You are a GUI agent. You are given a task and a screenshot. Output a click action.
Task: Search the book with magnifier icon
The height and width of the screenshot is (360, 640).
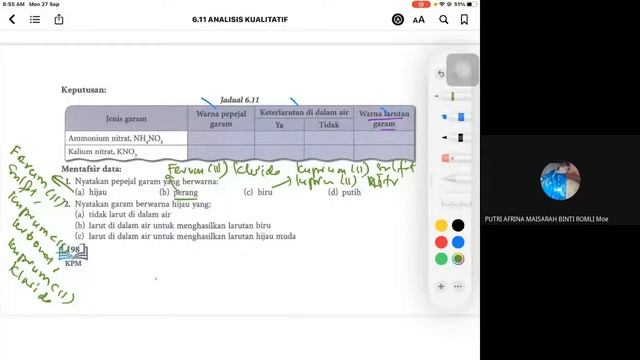click(x=443, y=20)
